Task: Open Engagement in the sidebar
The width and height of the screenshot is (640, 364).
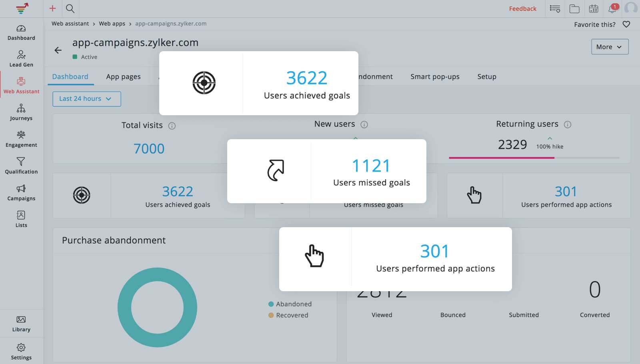Action: [21, 139]
